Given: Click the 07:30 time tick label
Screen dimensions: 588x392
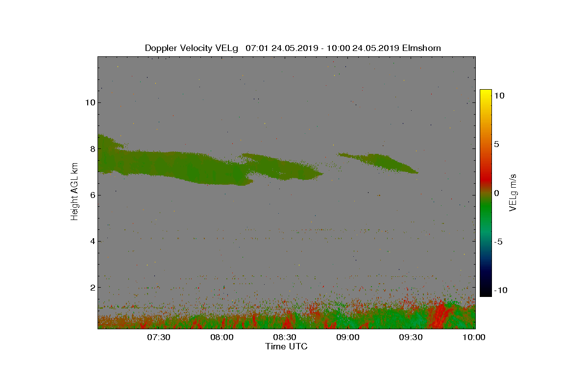Looking at the screenshot, I should (159, 337).
